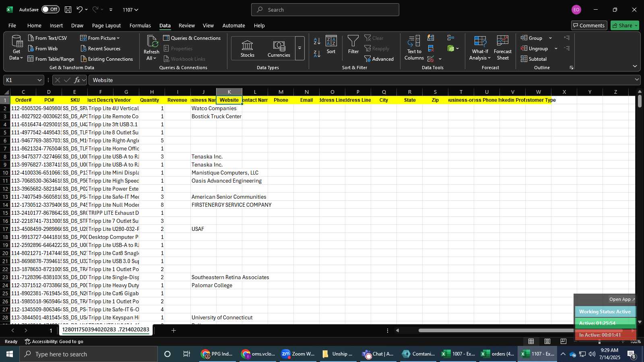
Task: Open Chrome PPG Ind taskbar item
Action: 218,354
